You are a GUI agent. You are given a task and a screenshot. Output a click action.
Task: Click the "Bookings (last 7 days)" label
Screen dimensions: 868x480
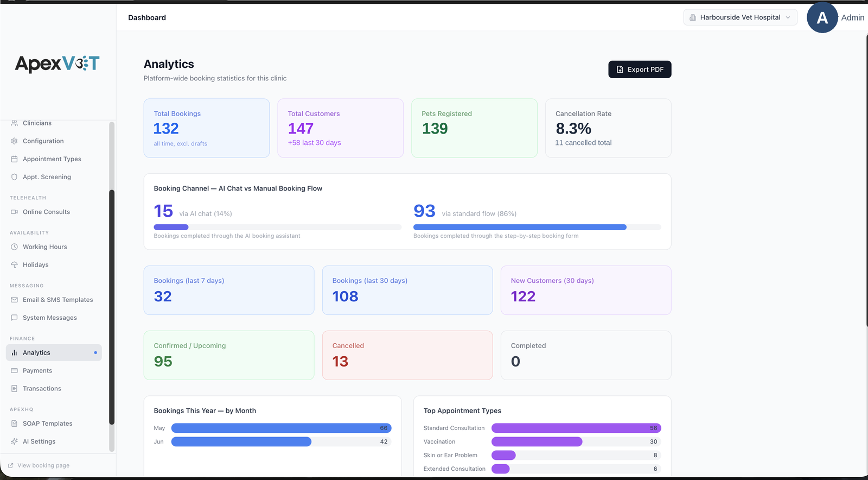[x=189, y=281]
